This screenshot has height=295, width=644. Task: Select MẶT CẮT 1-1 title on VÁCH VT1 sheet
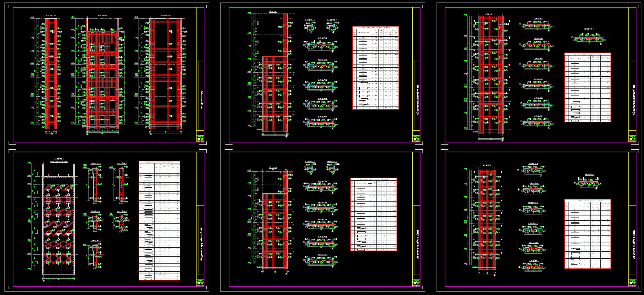pos(322,117)
